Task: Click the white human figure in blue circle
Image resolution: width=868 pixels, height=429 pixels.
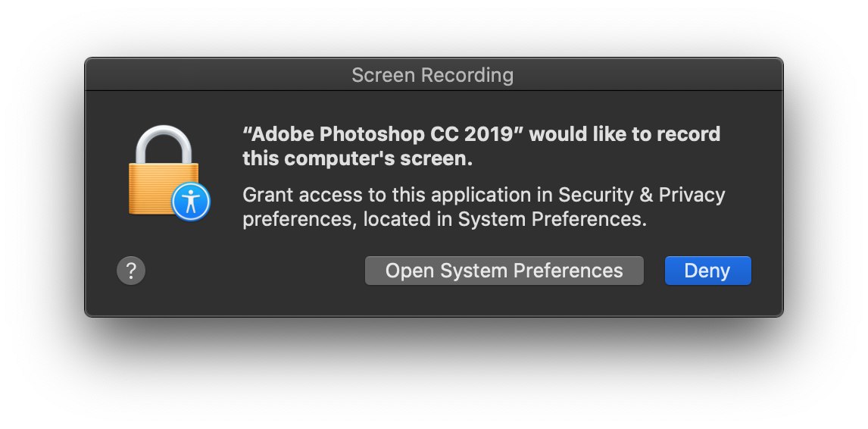Action: (x=191, y=202)
